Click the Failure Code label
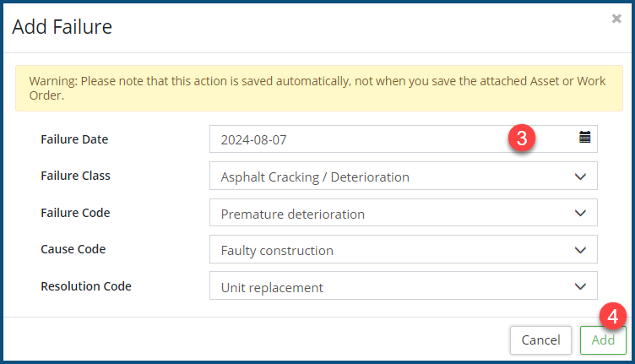Image resolution: width=635 pixels, height=364 pixels. click(x=75, y=214)
